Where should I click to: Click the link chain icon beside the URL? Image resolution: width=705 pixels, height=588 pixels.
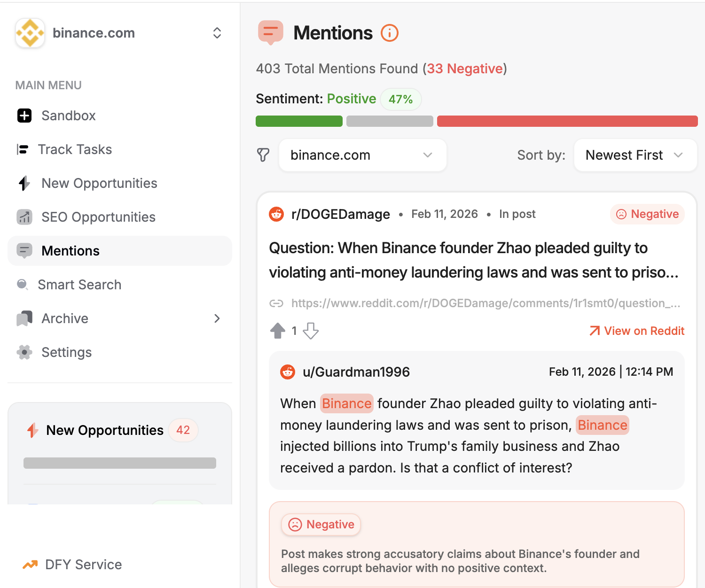click(x=276, y=303)
